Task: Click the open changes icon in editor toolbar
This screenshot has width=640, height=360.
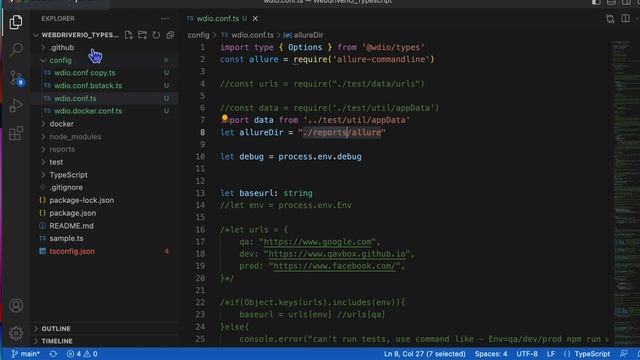Action: coord(610,19)
